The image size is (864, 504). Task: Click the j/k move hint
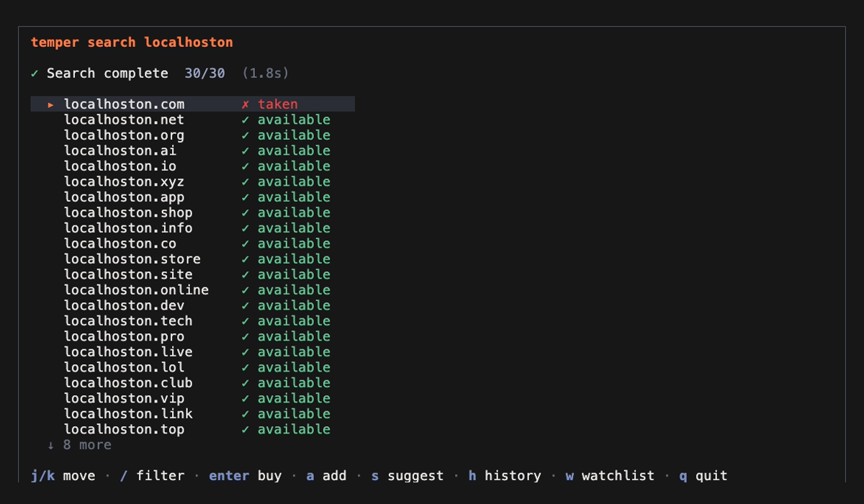click(x=63, y=476)
